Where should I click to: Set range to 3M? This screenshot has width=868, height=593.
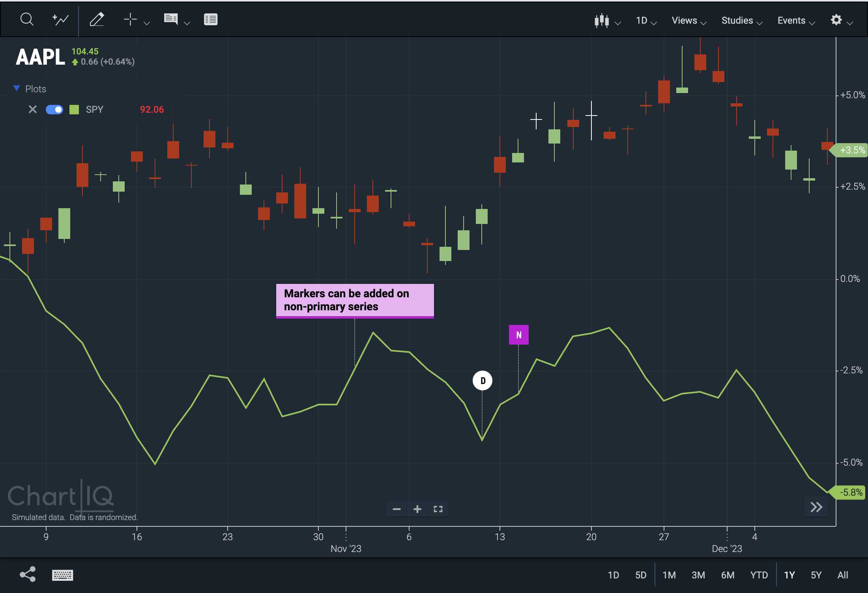698,575
